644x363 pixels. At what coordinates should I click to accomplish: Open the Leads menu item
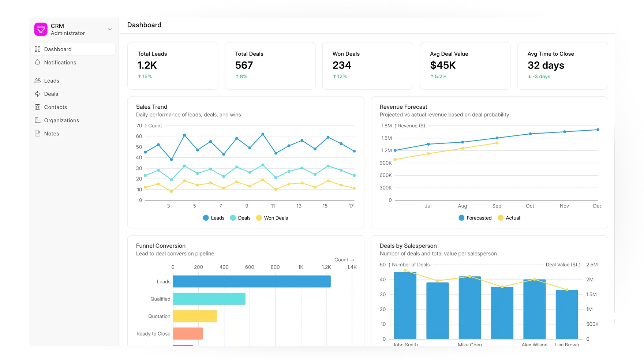pos(52,81)
